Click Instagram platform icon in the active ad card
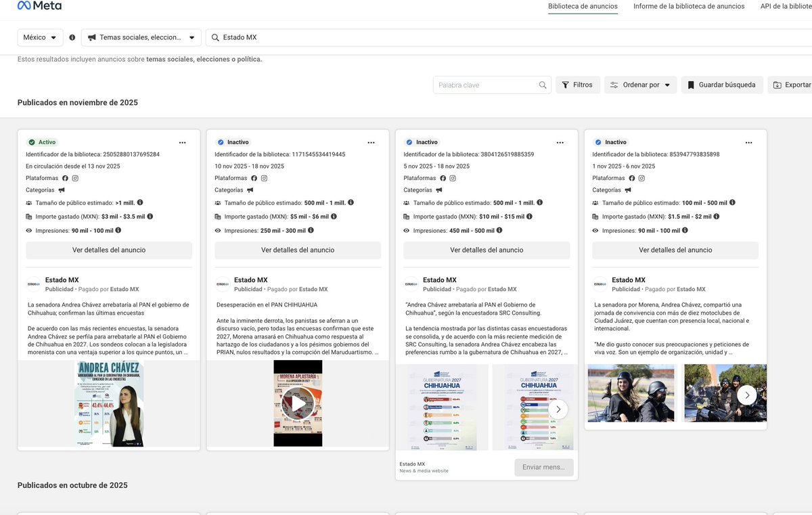The height and width of the screenshot is (515, 812). pyautogui.click(x=76, y=178)
